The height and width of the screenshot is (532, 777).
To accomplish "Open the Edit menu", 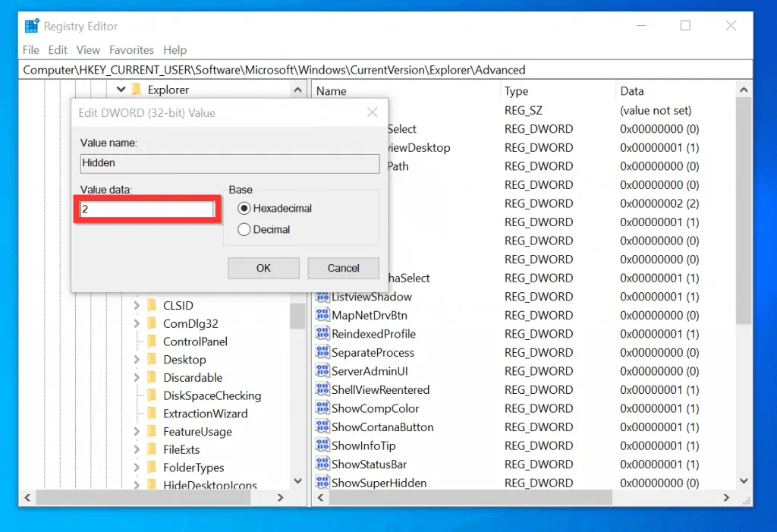I will [58, 50].
